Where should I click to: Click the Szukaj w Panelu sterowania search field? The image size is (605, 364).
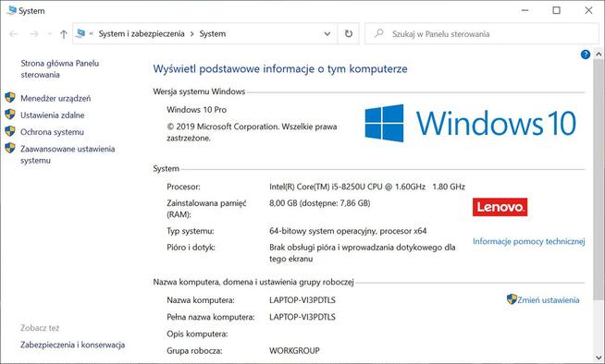tap(482, 34)
